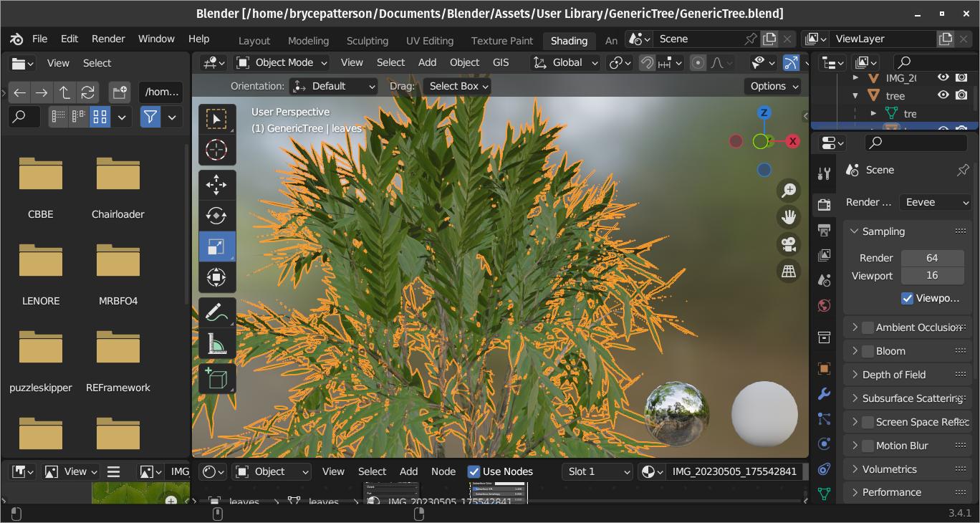Open the Tool properties tab
The height and width of the screenshot is (523, 980).
coord(824,173)
